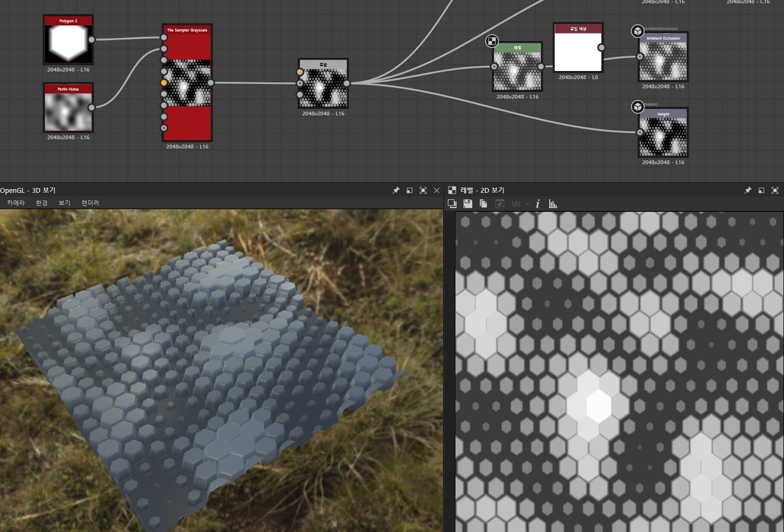Open the 카메라 menu
The image size is (784, 532).
point(16,203)
